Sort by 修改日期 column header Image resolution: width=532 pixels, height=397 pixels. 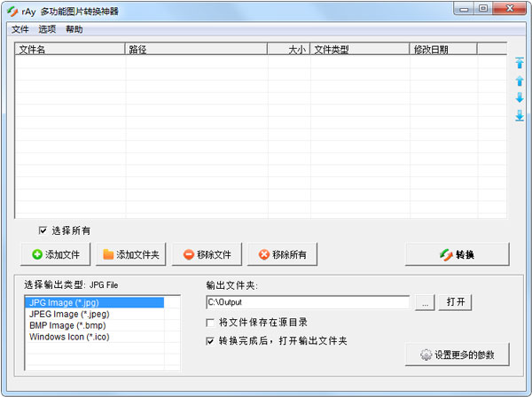(443, 49)
